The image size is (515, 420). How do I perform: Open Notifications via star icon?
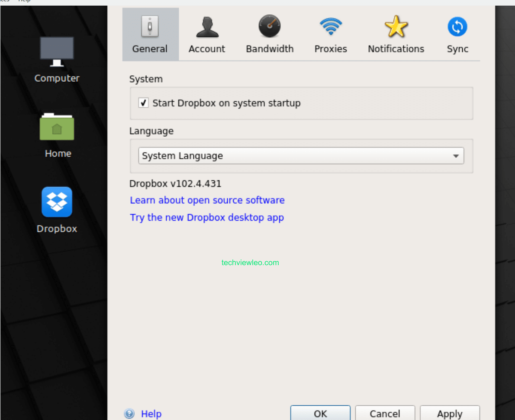(x=396, y=26)
